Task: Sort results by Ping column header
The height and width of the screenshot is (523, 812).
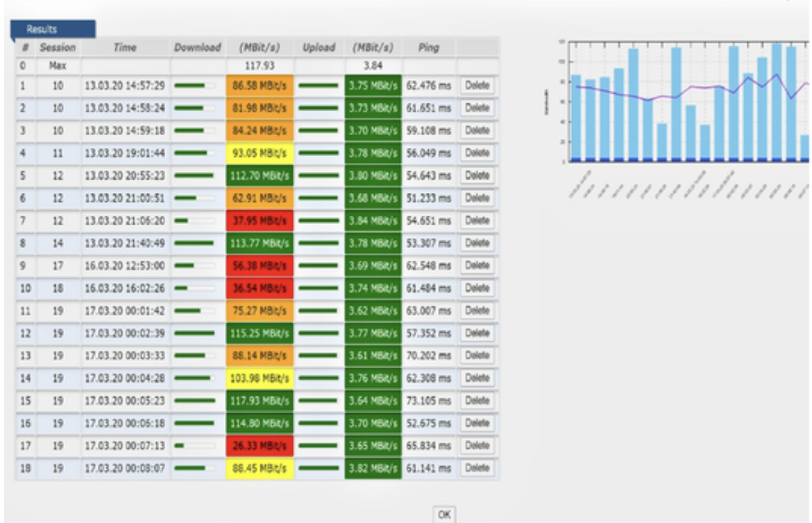Action: pyautogui.click(x=428, y=48)
